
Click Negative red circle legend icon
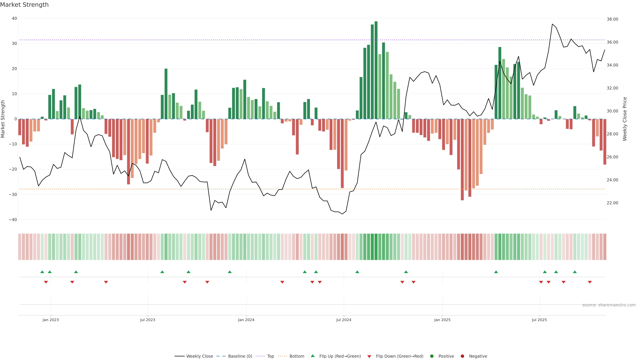pyautogui.click(x=462, y=356)
